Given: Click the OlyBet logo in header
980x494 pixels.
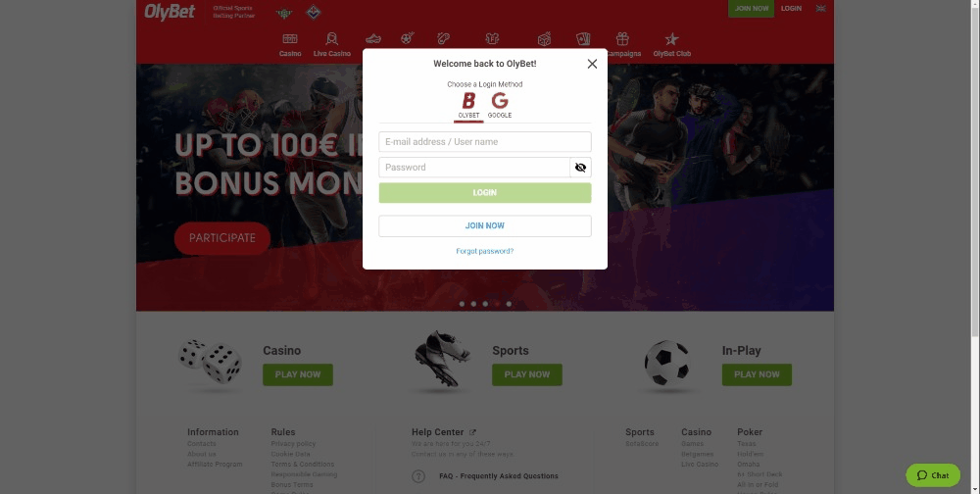Looking at the screenshot, I should [170, 12].
